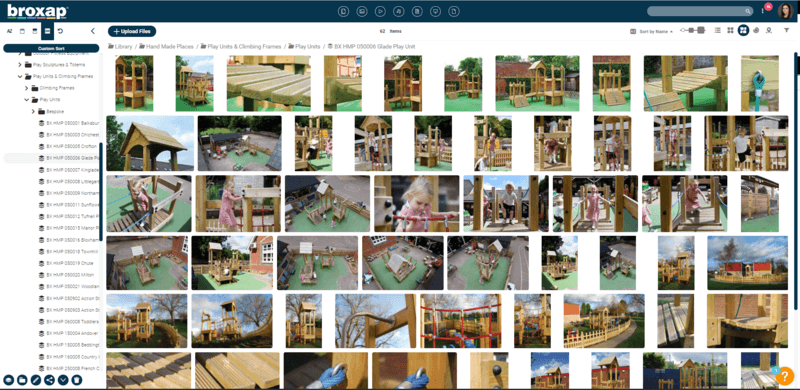Viewport: 800px width, 390px height.
Task: Filter by audio using the music note icon
Action: 399,11
